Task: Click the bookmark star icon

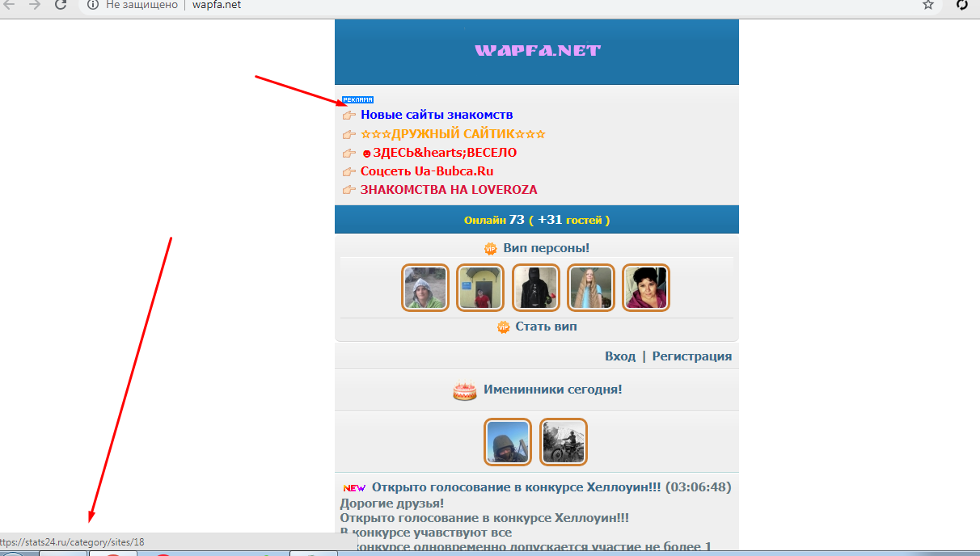Action: point(928,5)
